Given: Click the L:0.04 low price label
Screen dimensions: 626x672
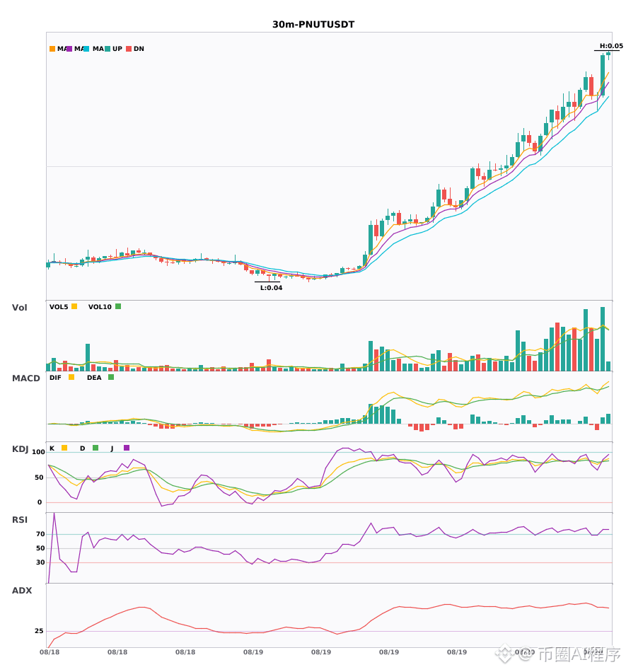Looking at the screenshot, I should (271, 288).
